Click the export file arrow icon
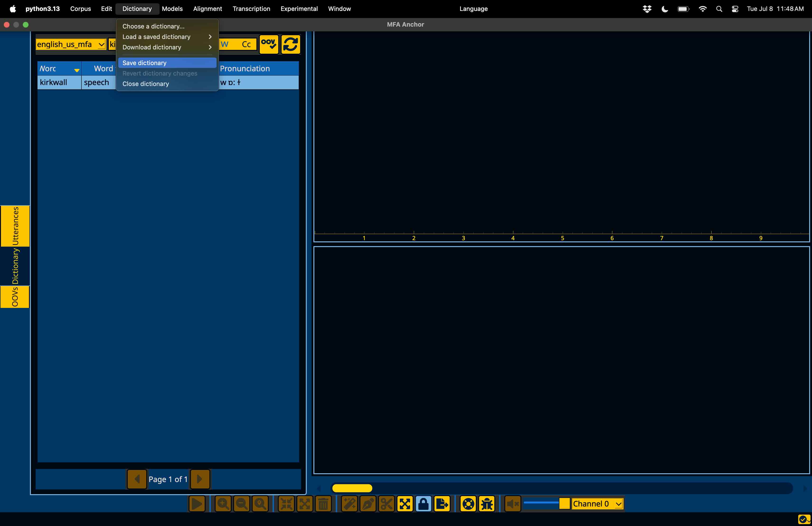Viewport: 812px width, 526px height. 442,504
